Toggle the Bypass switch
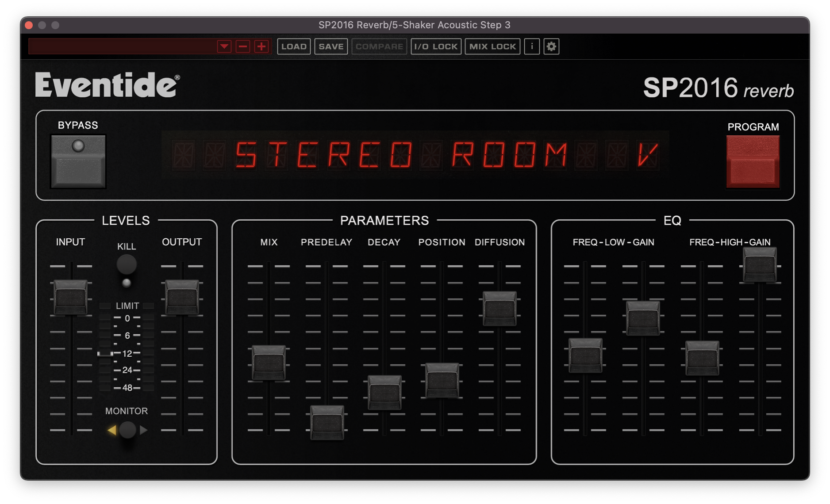Viewport: 830px width, 504px height. tap(78, 161)
